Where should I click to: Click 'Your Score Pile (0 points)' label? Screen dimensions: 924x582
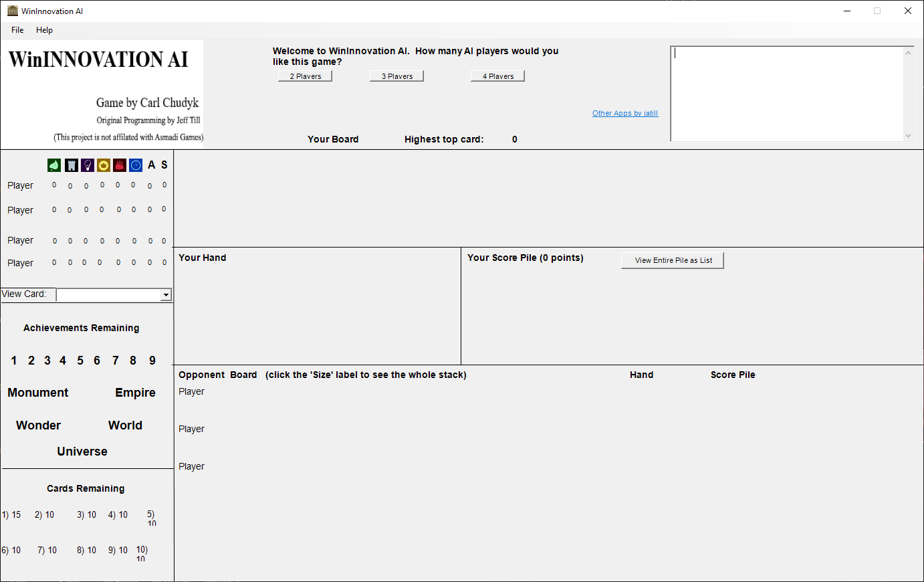[x=526, y=258]
